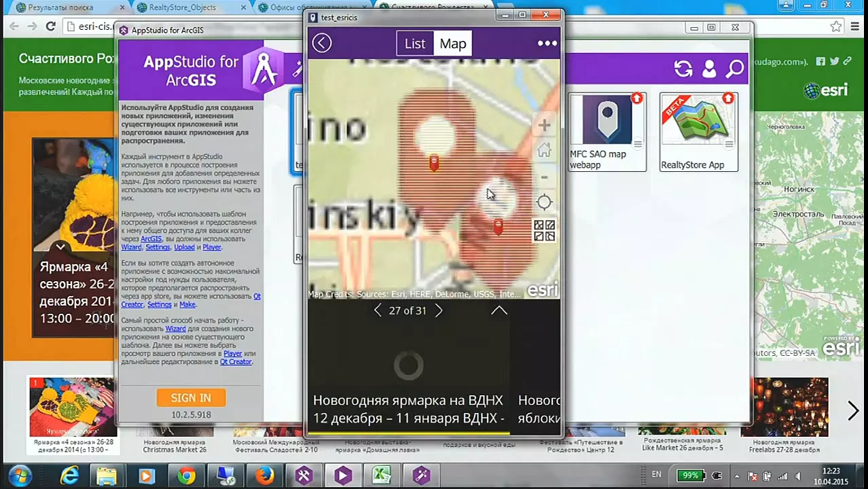The height and width of the screenshot is (489, 868).
Task: Switch to the RealtyStore_Objects browser tab
Action: 182,7
